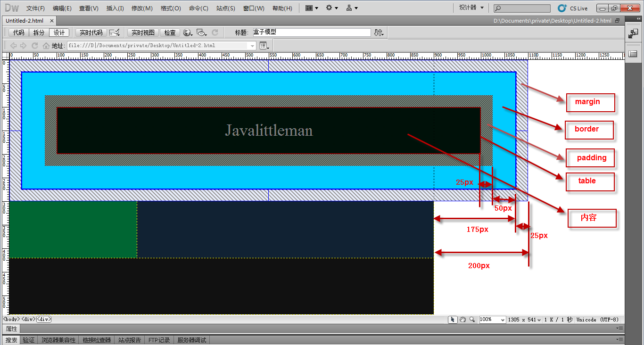Switch to the 服务器调试 tab

click(192, 340)
